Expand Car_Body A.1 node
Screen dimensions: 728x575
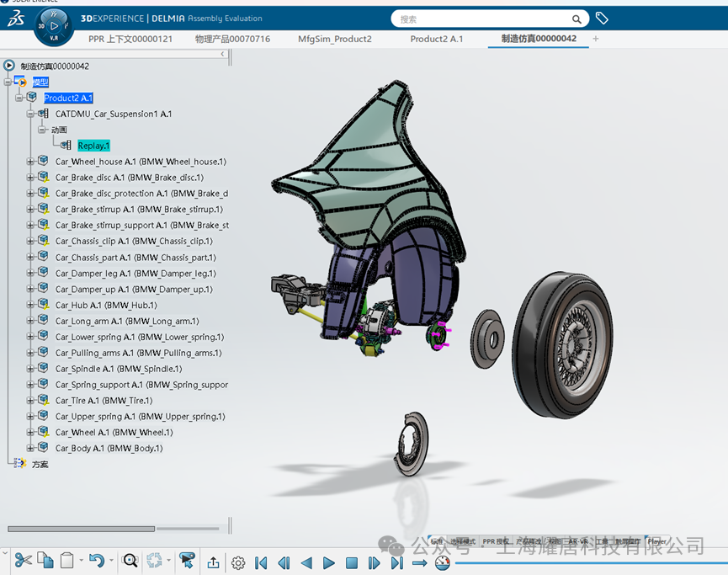click(30, 448)
